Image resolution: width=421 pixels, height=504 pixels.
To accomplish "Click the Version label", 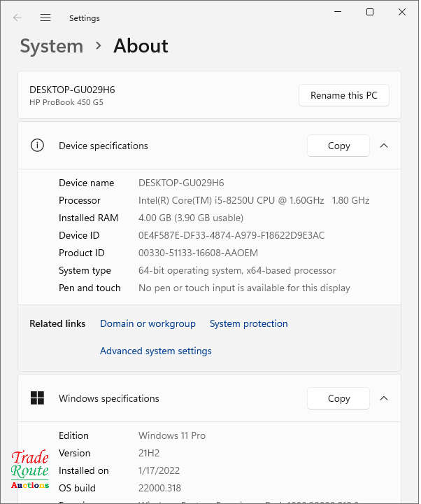I will pyautogui.click(x=75, y=453).
